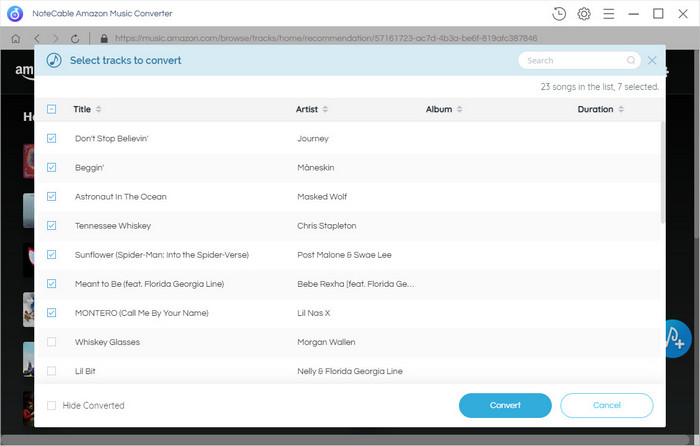Uncheck Tennessee Whiskey checkbox
The width and height of the screenshot is (700, 446).
click(x=51, y=225)
